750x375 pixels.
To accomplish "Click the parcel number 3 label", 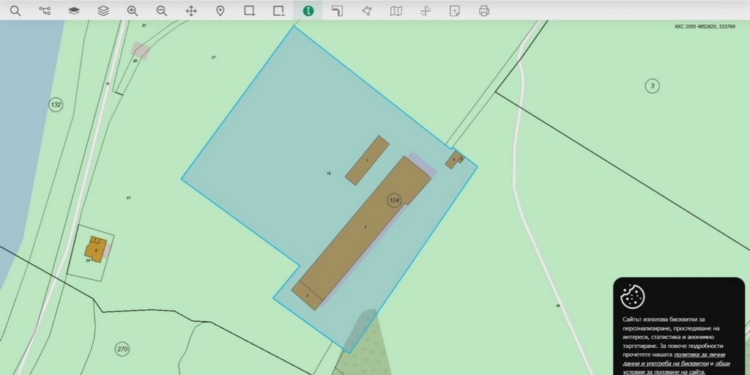I will coord(652,86).
